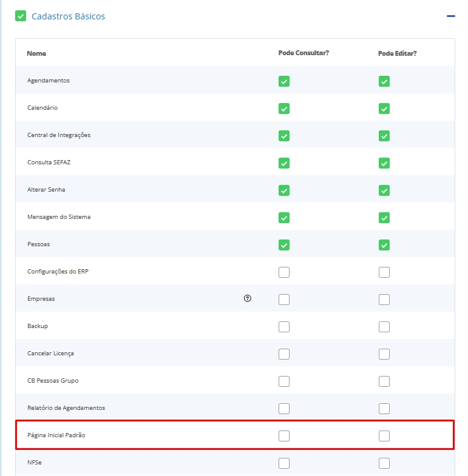The image size is (468, 476).
Task: Collapse the Cadastros Básicos section
Action: pyautogui.click(x=450, y=16)
